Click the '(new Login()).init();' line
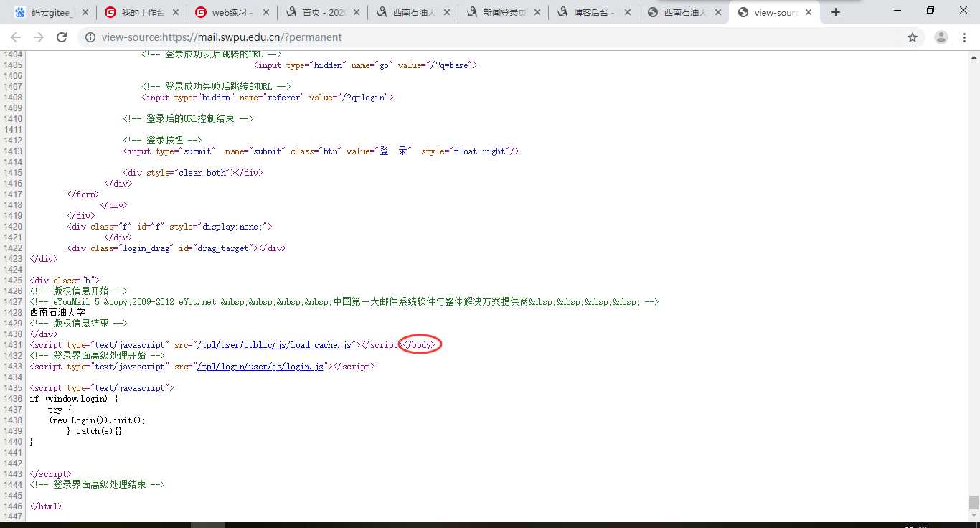The height and width of the screenshot is (528, 980). [98, 420]
